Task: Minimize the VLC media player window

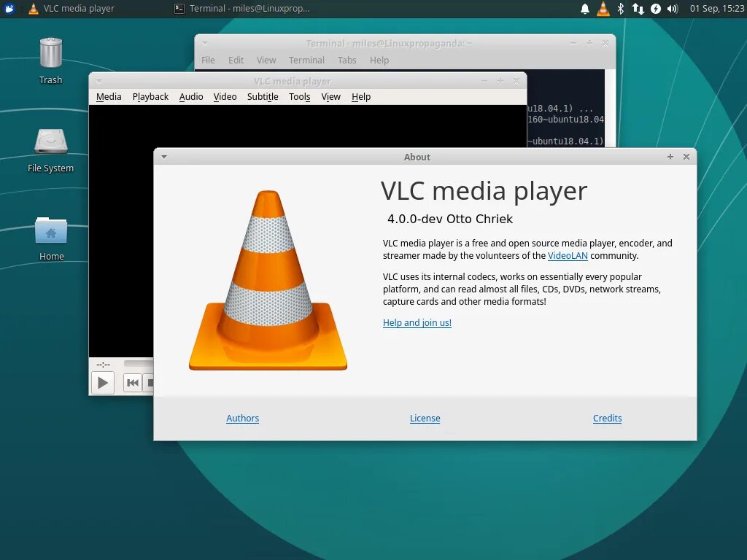Action: tap(484, 81)
